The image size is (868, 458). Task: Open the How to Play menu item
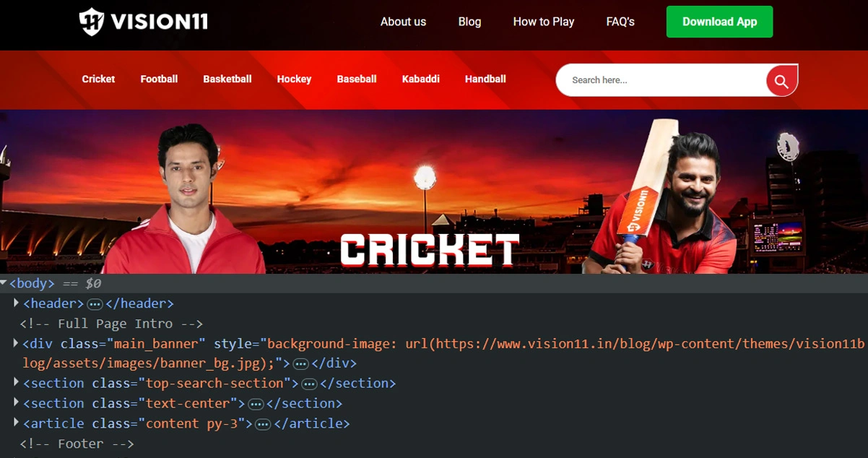click(543, 22)
